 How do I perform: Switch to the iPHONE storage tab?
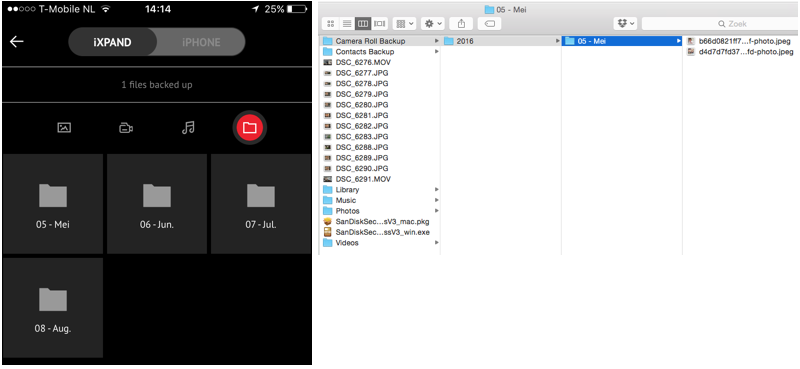201,42
